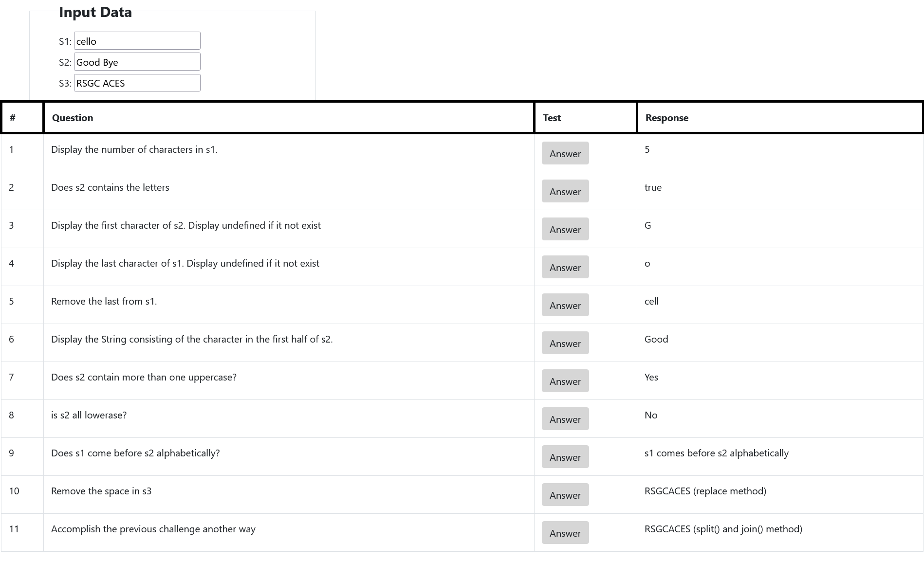Click response 'G' in row 3
The height and width of the screenshot is (561, 924).
tap(647, 225)
